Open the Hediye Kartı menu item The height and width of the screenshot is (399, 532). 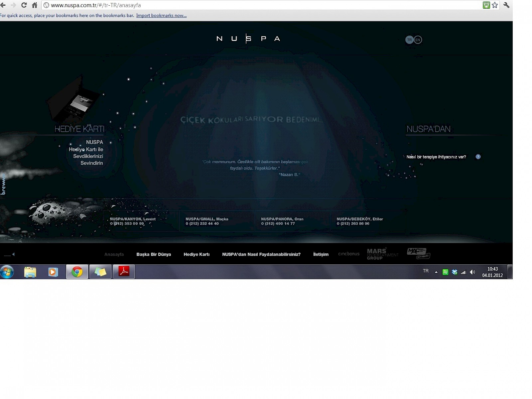click(x=197, y=254)
